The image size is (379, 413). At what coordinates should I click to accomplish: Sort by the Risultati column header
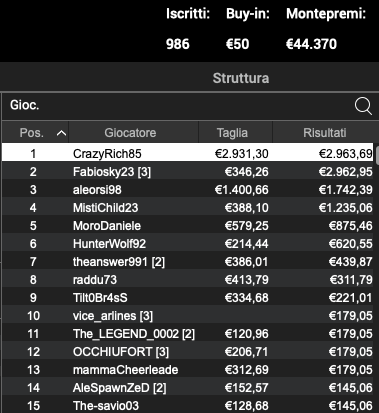coord(324,133)
